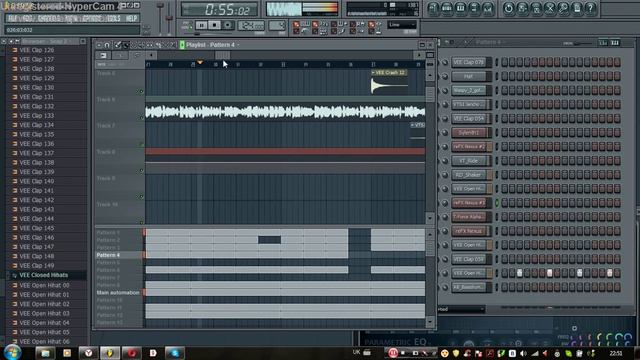This screenshot has height=360, width=640.
Task: Select the pencil draw tool in Playlist toolbar
Action: coord(118,45)
